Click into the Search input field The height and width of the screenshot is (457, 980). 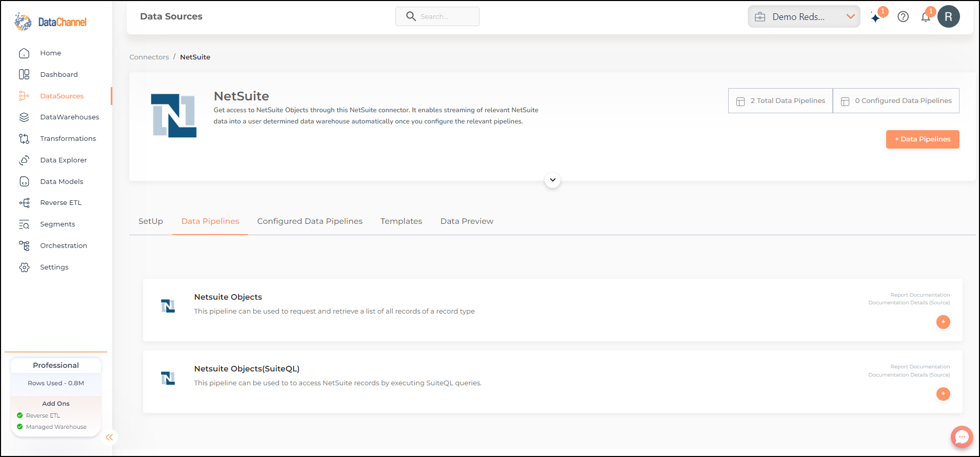click(x=437, y=16)
